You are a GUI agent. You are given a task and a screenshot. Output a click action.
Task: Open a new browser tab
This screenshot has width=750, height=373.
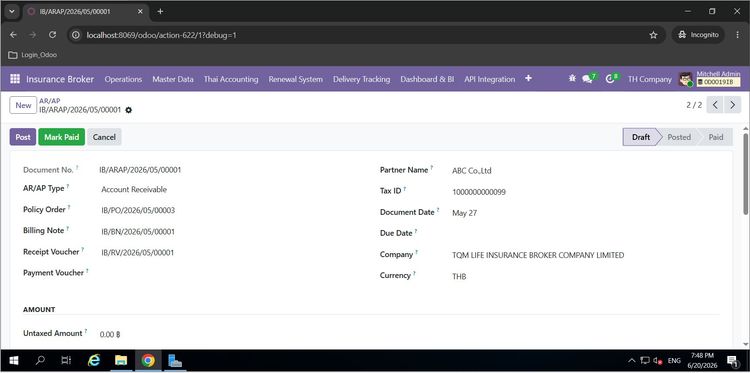pyautogui.click(x=160, y=11)
